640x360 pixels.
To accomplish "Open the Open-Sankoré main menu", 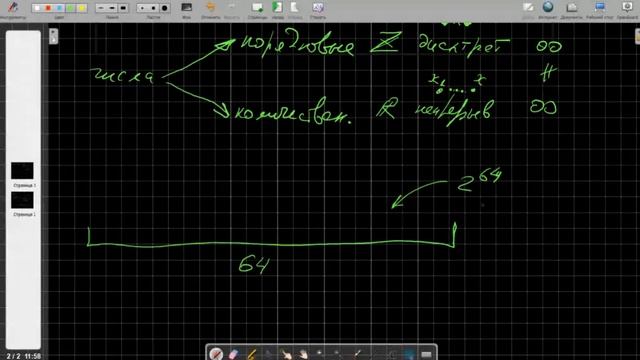I will (x=627, y=7).
